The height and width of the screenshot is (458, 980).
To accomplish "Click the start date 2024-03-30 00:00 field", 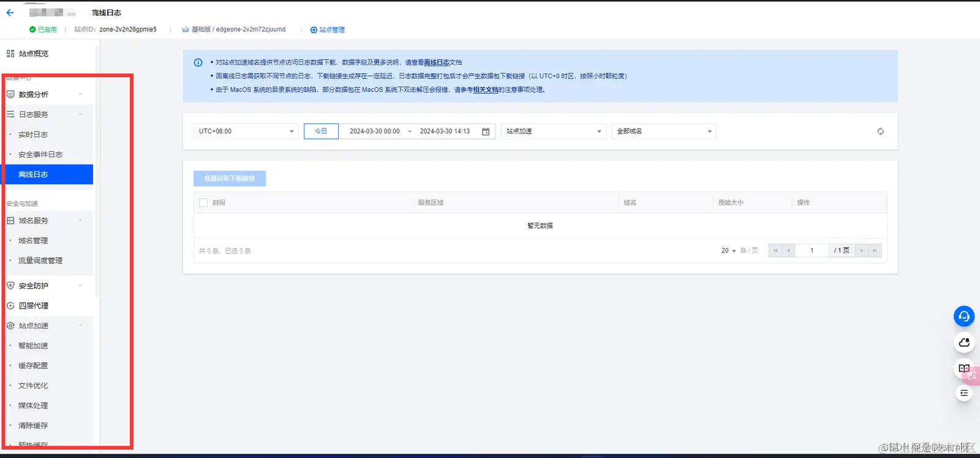I will coord(374,132).
